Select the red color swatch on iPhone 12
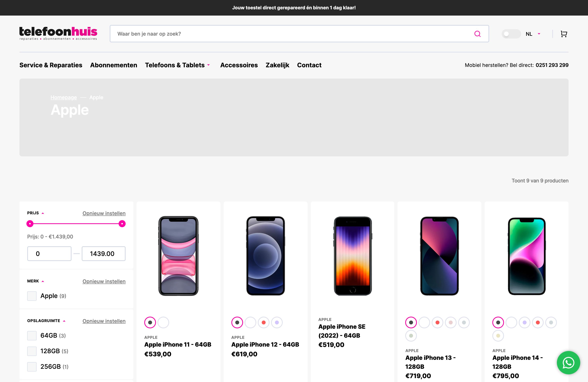Image resolution: width=588 pixels, height=382 pixels. coord(264,322)
